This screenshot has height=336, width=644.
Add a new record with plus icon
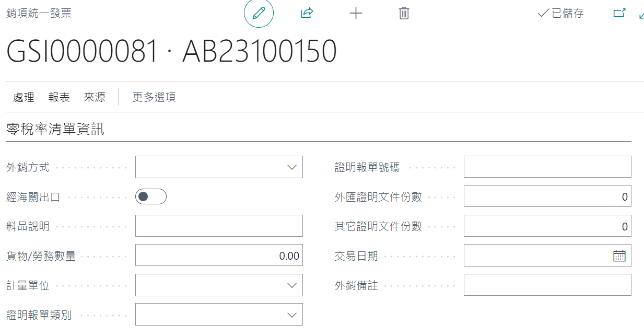356,14
